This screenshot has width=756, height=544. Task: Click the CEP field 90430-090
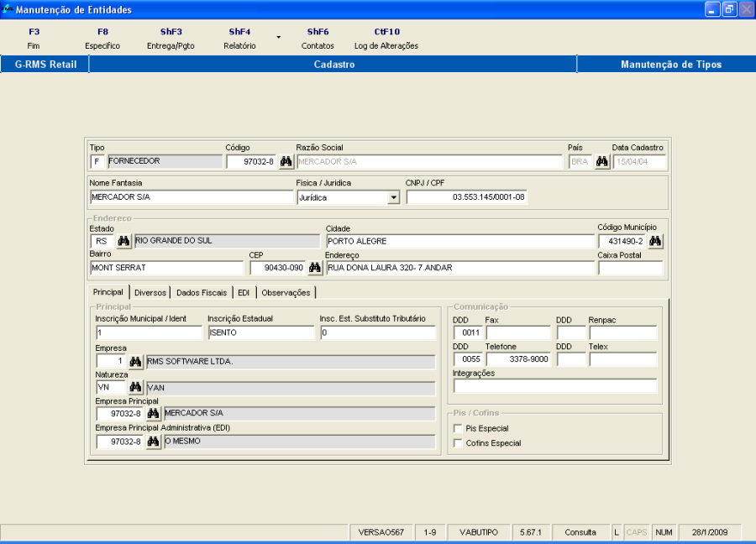tap(278, 268)
